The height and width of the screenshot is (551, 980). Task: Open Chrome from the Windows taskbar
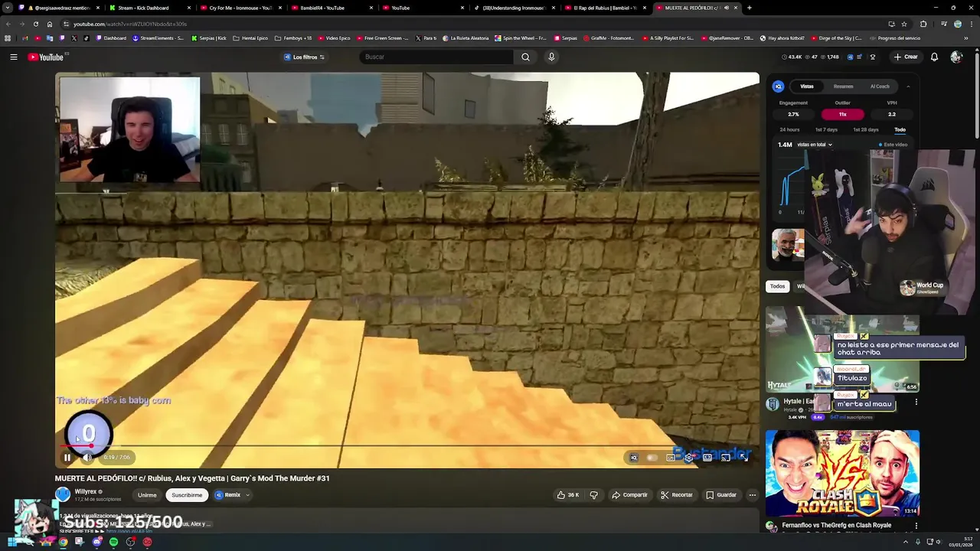coord(63,542)
